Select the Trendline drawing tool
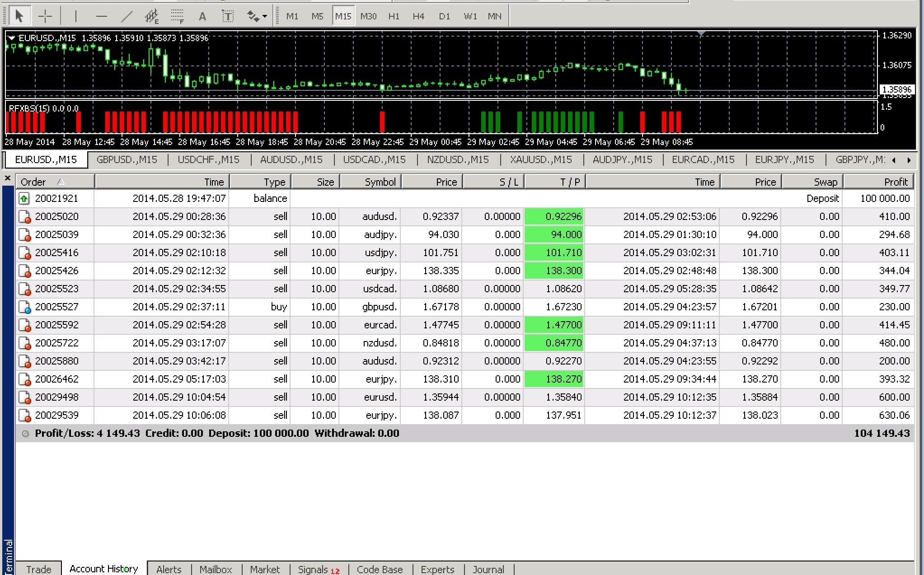Screen dimensions: 924x575 click(x=127, y=17)
